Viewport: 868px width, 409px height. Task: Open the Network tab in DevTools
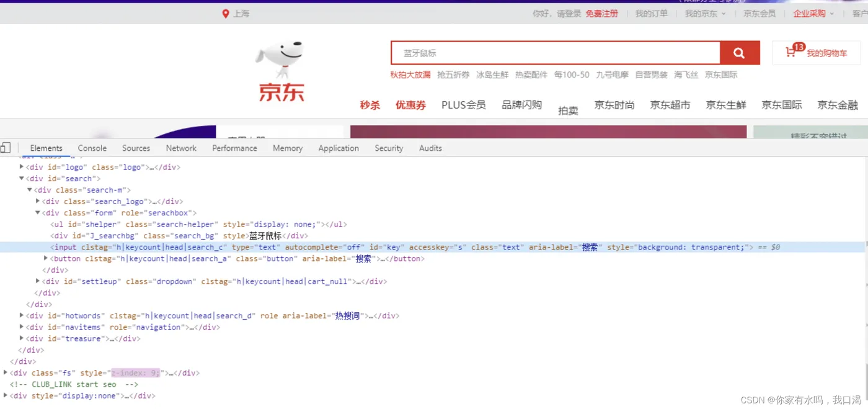(180, 148)
